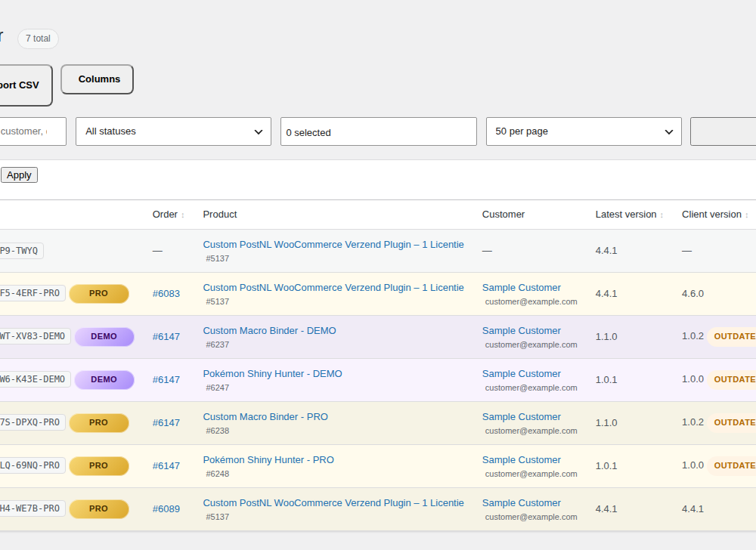Click the 7 total count badge
This screenshot has width=756, height=550.
(x=38, y=39)
